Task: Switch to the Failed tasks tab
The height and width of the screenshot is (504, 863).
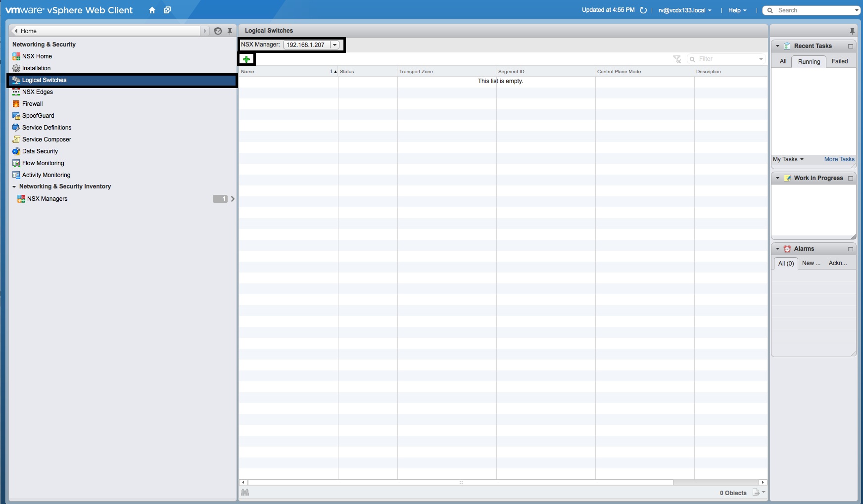Action: point(840,61)
